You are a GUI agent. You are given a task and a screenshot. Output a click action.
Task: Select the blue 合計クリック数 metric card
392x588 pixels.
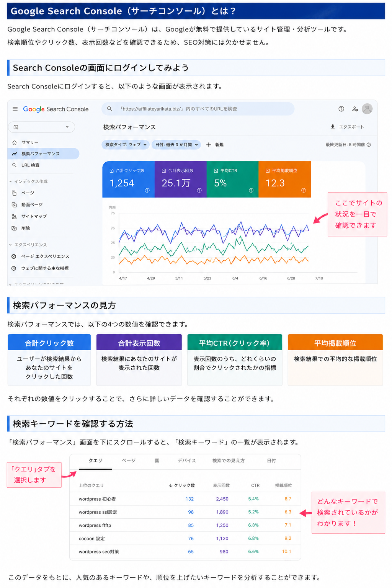[x=129, y=179]
